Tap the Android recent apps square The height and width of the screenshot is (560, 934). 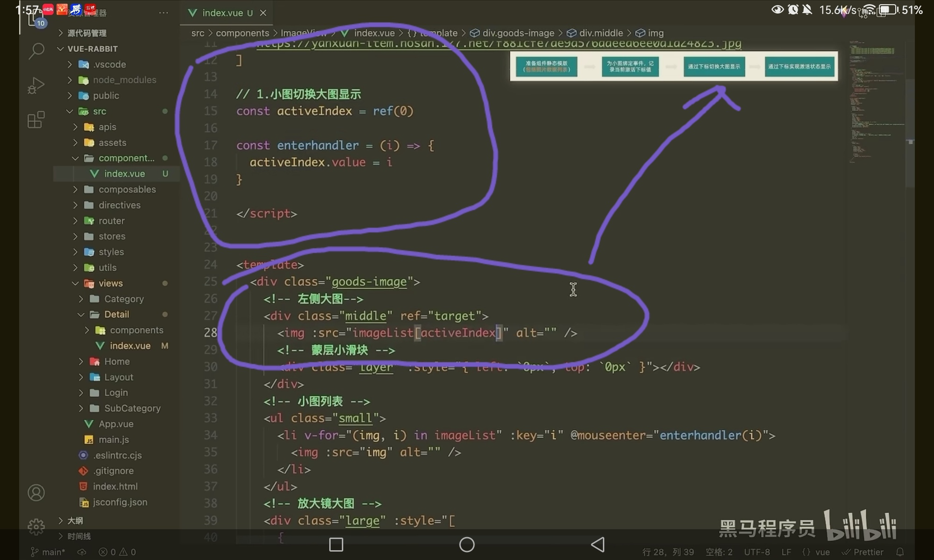(336, 544)
